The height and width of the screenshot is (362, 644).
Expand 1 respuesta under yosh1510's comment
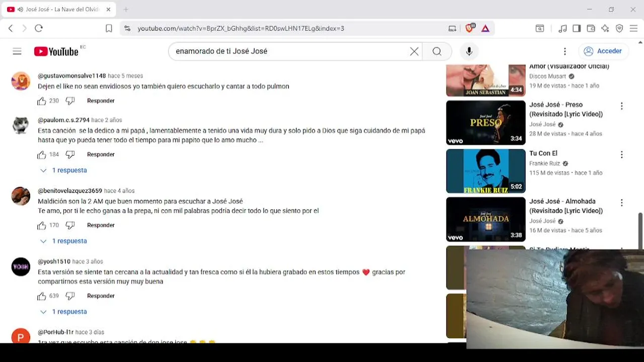[63, 312]
